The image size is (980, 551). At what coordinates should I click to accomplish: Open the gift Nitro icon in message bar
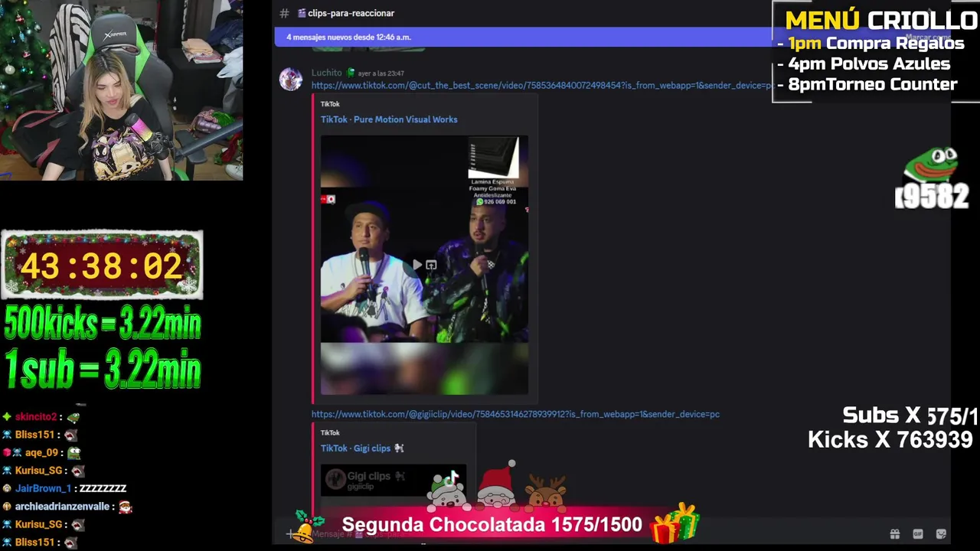(x=894, y=534)
